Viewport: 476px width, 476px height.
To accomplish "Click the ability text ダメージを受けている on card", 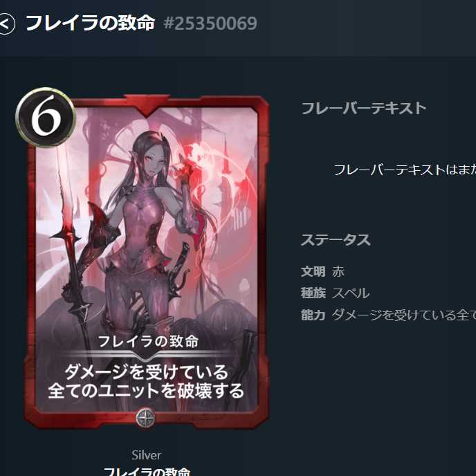I will click(146, 372).
